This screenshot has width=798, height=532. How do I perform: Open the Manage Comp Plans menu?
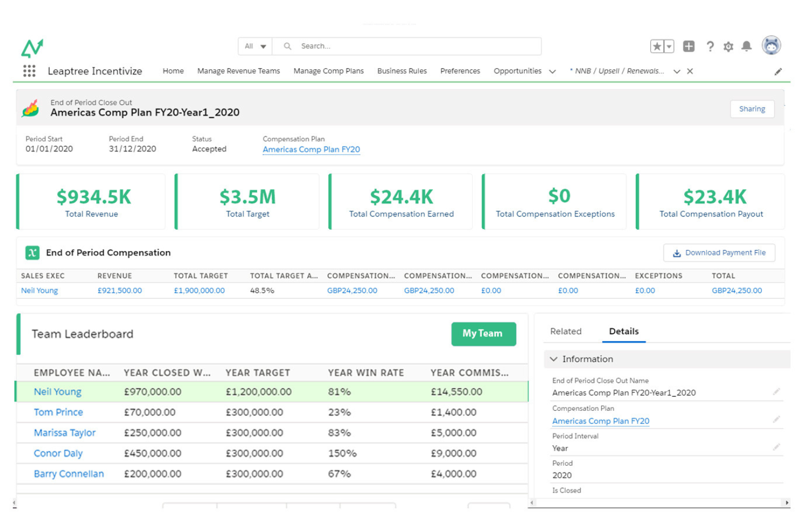(328, 71)
